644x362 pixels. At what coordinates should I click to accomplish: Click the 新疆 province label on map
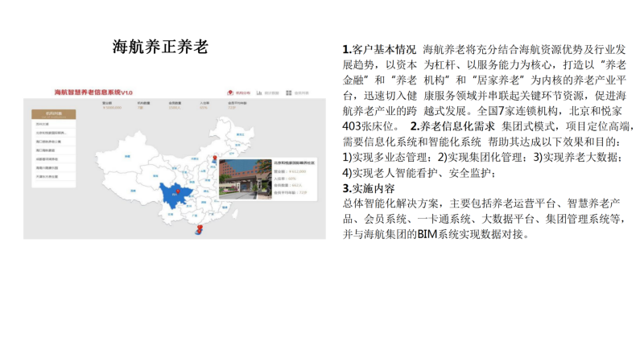128,156
